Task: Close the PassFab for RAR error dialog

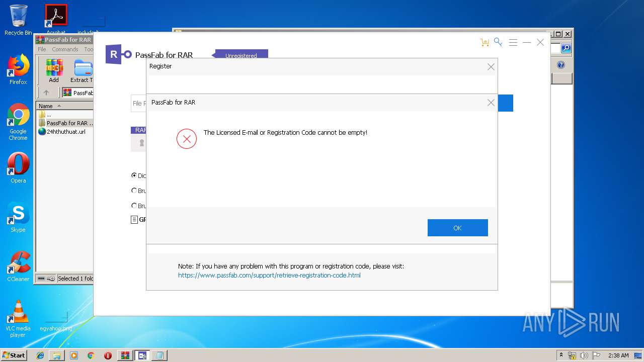Action: click(491, 103)
